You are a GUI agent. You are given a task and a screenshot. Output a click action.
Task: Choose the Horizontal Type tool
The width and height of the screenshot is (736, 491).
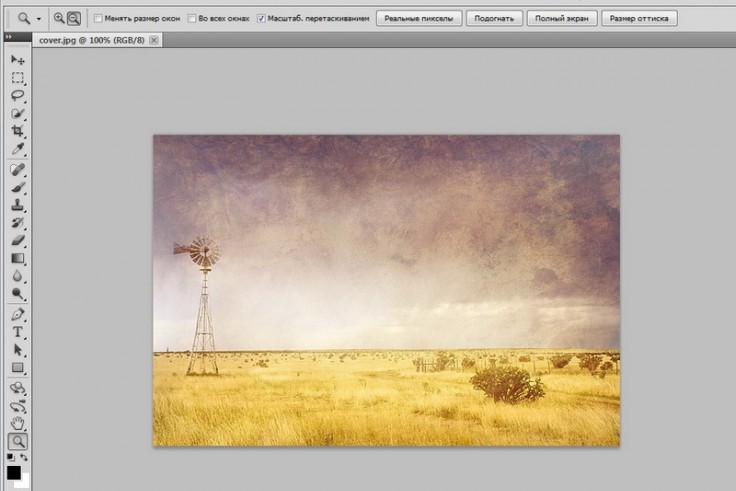click(18, 332)
